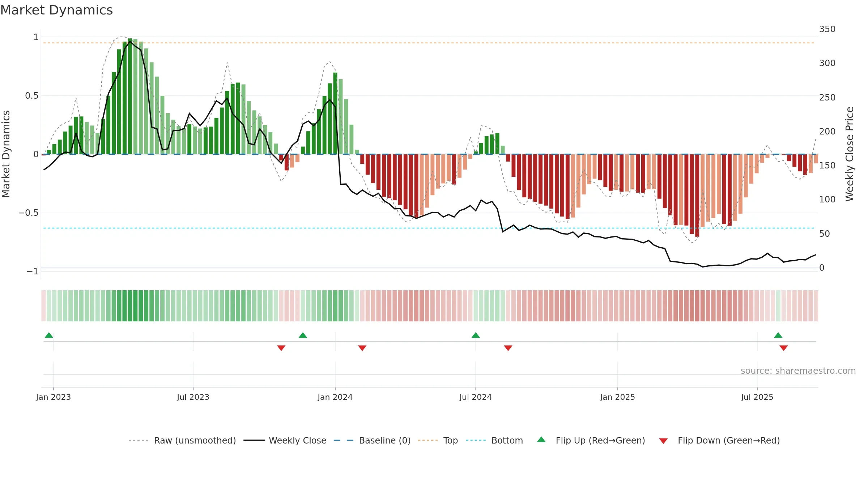Click the Jul 2025 x-axis label
Viewport: 868px width, 488px height.
[x=757, y=397]
